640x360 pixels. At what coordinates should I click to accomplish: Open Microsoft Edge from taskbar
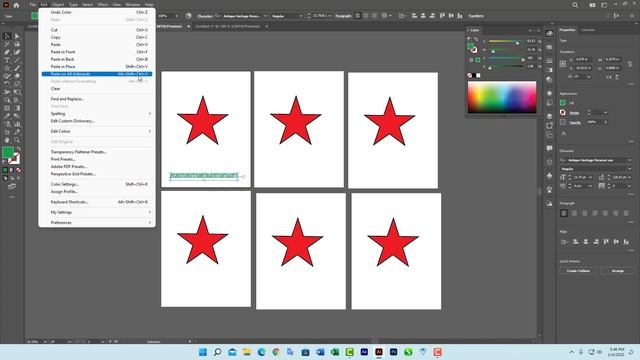click(x=261, y=352)
